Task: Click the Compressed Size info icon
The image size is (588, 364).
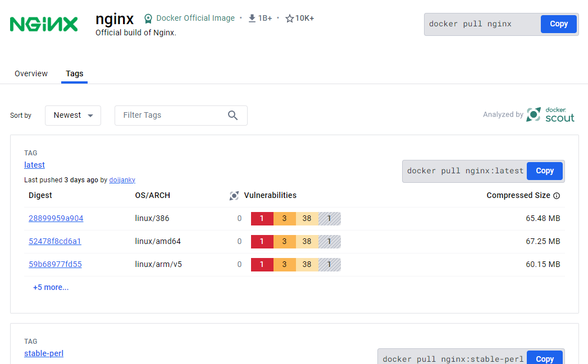Action: (557, 196)
